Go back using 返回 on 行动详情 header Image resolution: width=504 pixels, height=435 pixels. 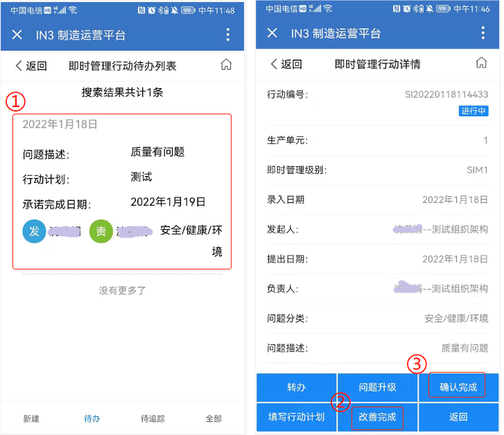tap(286, 64)
